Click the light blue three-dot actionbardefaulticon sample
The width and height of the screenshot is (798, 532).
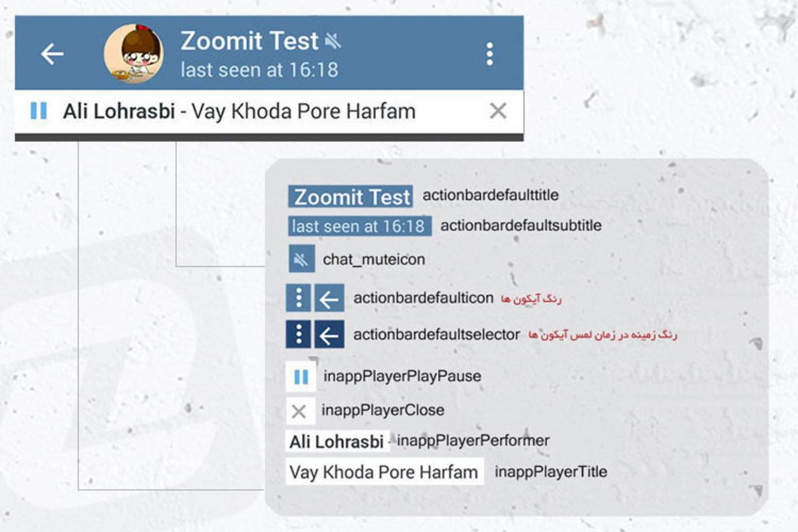299,298
